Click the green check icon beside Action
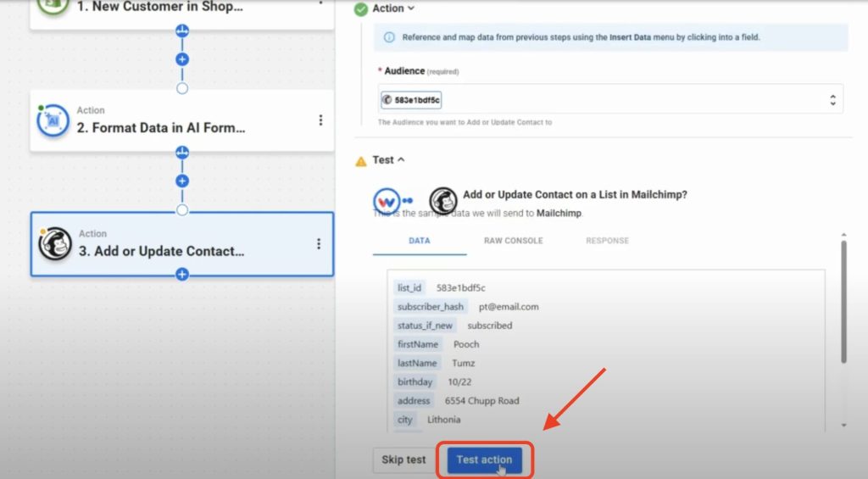 tap(361, 9)
